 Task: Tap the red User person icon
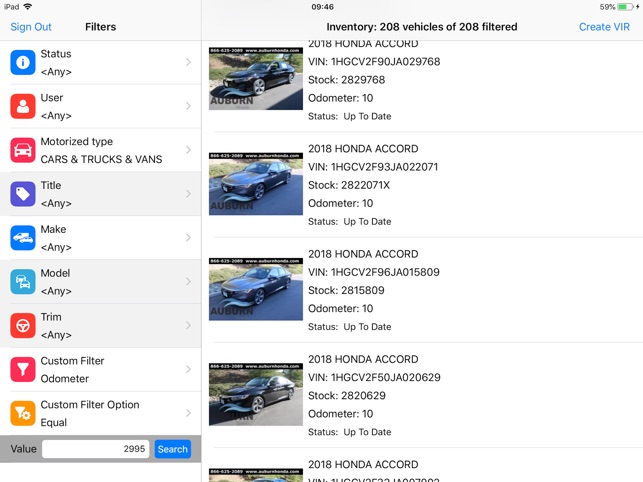tap(23, 106)
